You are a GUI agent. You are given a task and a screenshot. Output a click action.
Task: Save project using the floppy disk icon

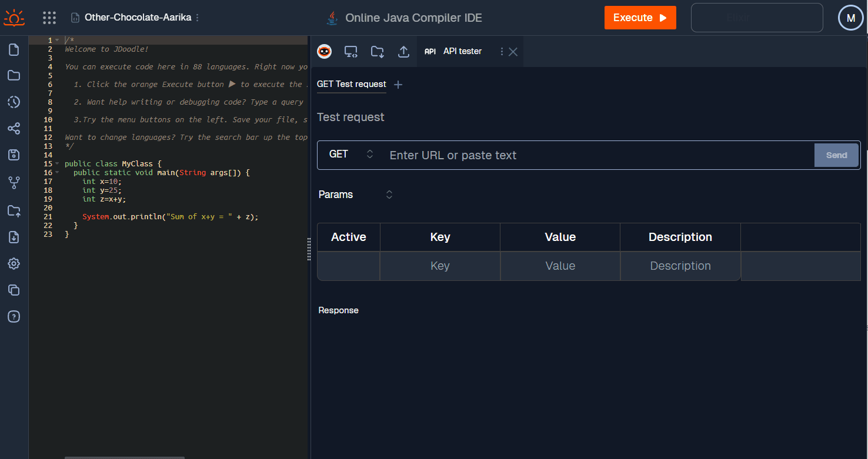pos(13,155)
